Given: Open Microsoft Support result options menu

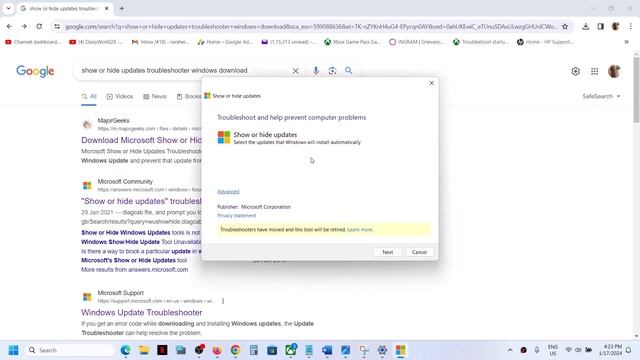Looking at the screenshot, I should [223, 301].
